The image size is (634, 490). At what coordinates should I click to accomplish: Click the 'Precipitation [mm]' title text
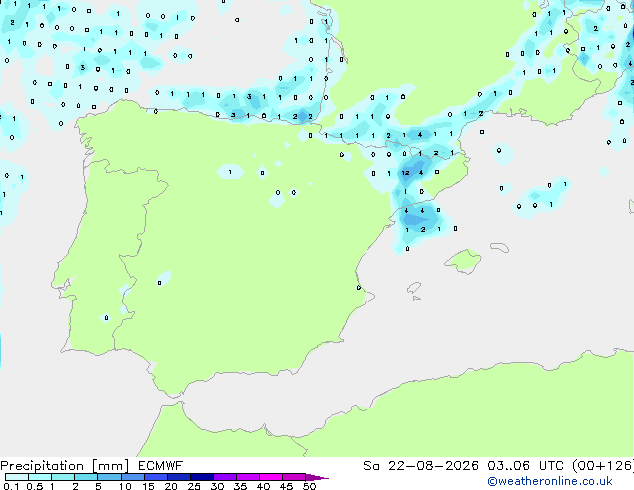pyautogui.click(x=65, y=466)
